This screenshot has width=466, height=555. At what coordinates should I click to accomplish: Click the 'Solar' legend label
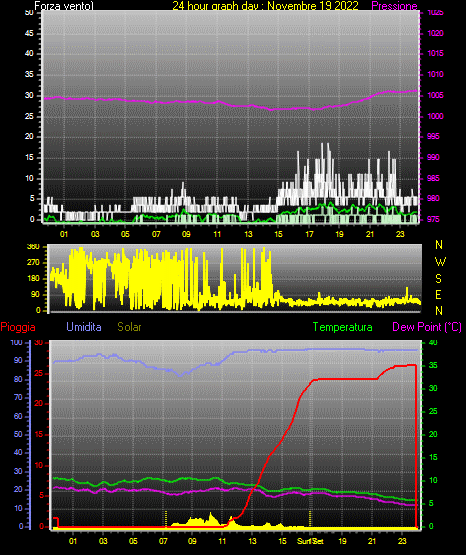[130, 327]
